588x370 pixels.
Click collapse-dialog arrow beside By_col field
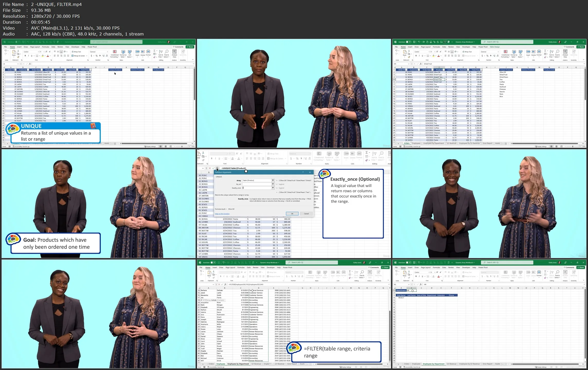click(x=273, y=184)
